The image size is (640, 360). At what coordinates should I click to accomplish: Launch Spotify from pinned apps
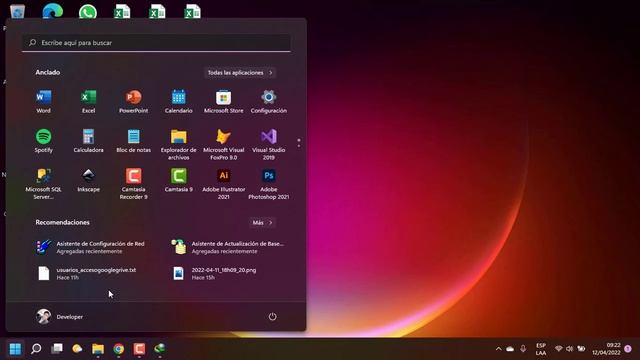click(x=44, y=141)
